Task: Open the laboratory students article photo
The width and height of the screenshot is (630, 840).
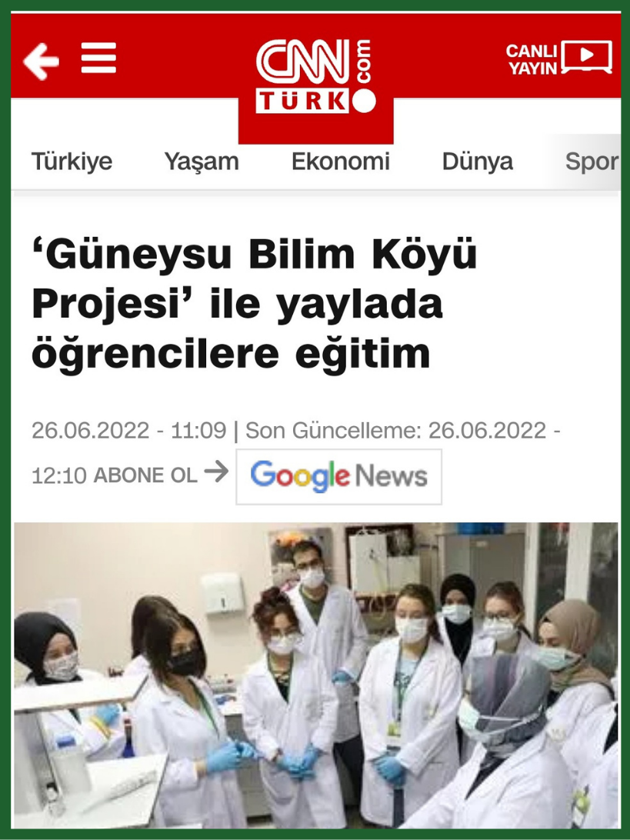Action: tap(315, 675)
